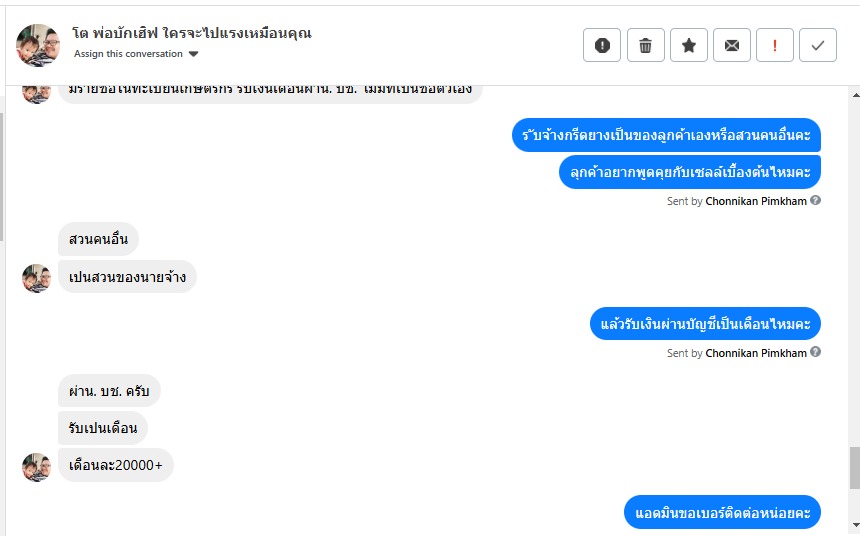Toggle the star on this conversation
860x536 pixels.
click(x=689, y=45)
